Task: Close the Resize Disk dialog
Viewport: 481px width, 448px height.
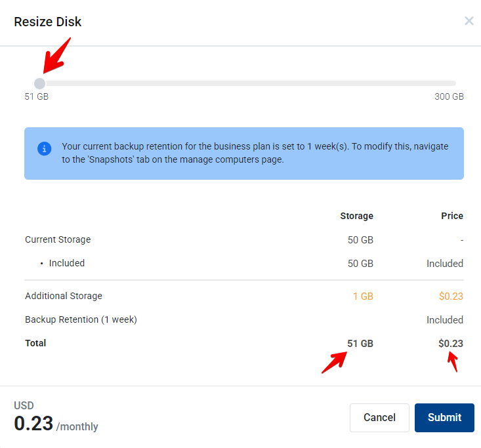Action: (x=469, y=21)
